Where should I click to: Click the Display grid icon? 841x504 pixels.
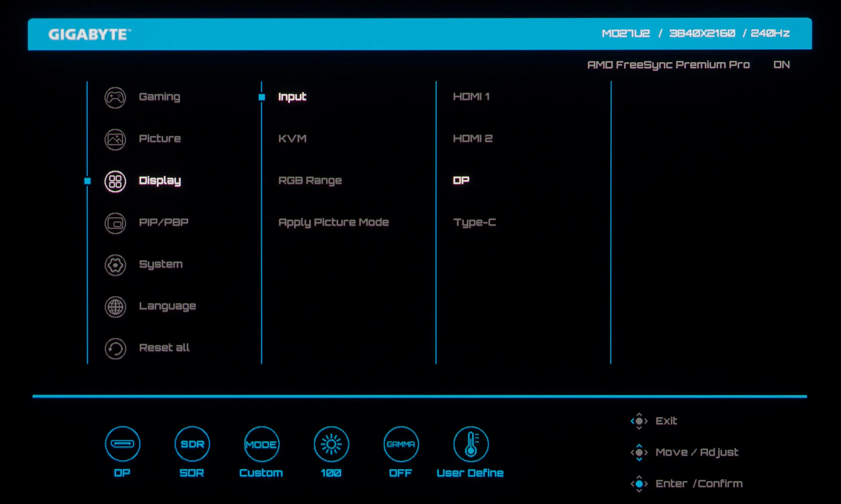pos(115,181)
